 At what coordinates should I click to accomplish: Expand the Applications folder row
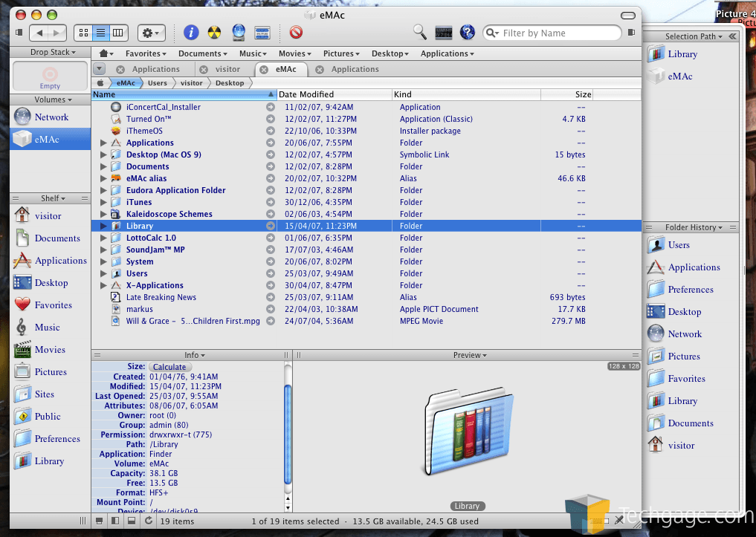click(x=103, y=143)
